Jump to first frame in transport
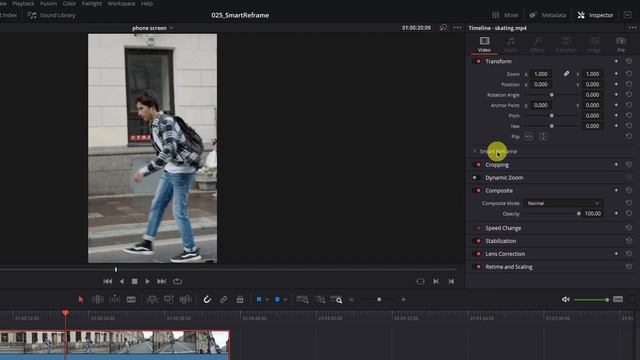 click(x=107, y=281)
